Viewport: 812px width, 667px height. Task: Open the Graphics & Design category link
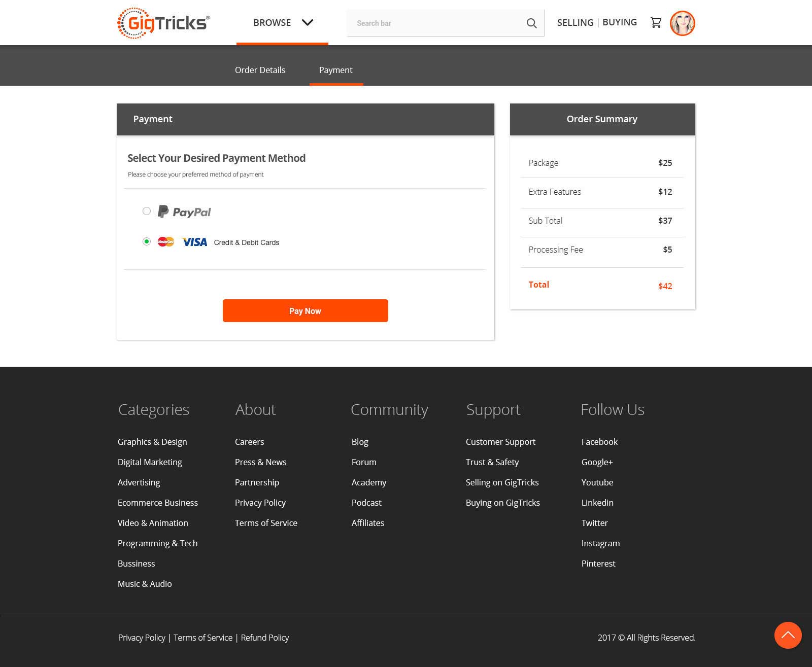(x=152, y=442)
